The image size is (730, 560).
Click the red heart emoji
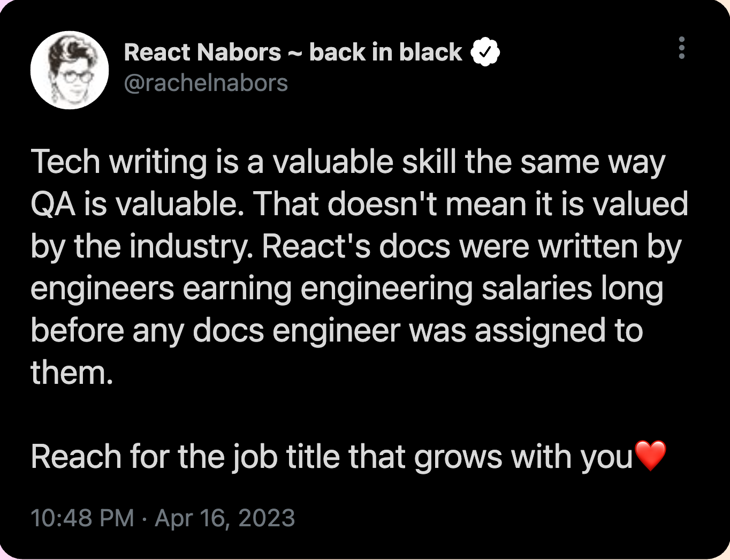(x=650, y=456)
